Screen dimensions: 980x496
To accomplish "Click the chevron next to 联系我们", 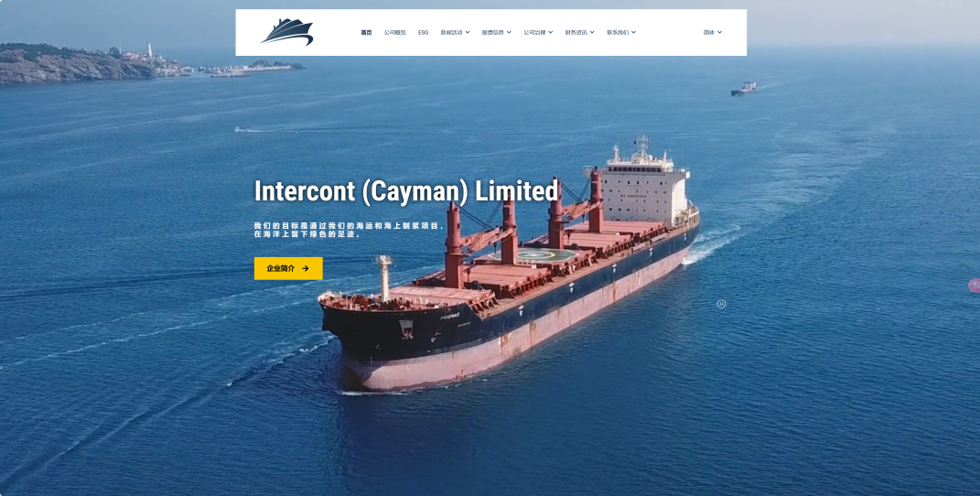I will [634, 32].
